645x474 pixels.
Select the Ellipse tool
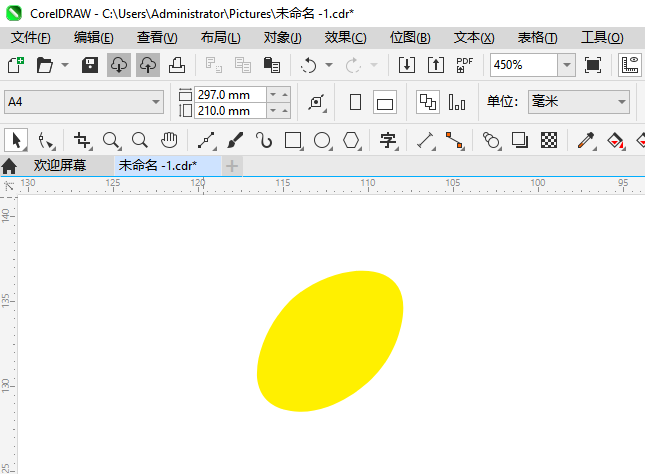(322, 140)
